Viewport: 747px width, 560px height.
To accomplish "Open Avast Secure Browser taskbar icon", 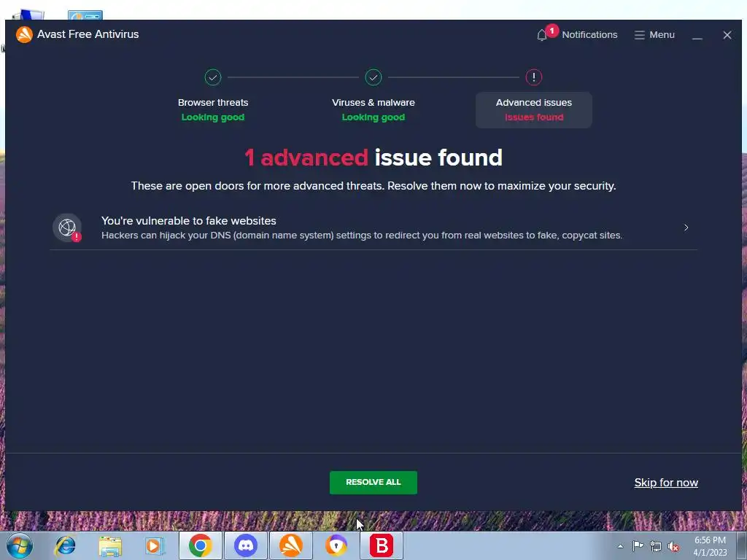I will point(336,545).
